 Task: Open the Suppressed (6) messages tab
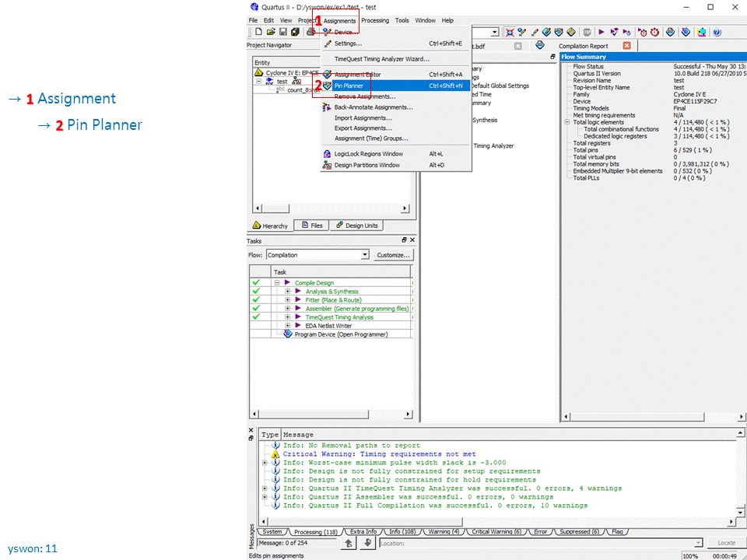(579, 532)
